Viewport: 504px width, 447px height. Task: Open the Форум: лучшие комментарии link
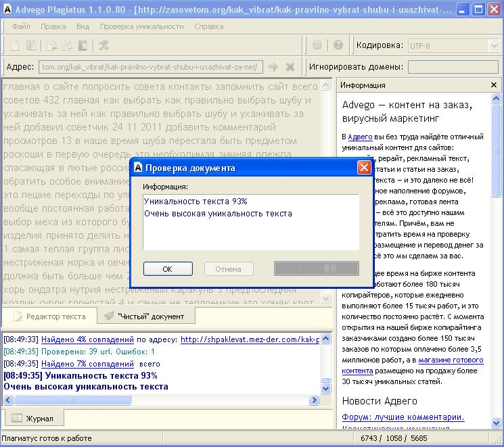pos(403,417)
